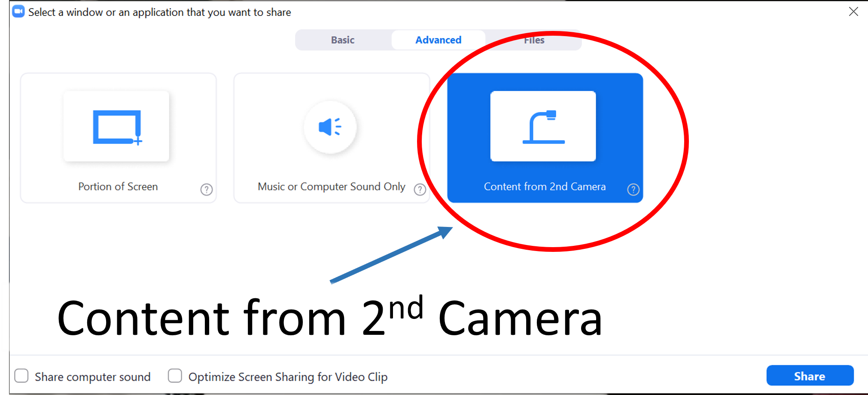
Task: Click the speaker icon on sound-only tile
Action: (x=330, y=127)
